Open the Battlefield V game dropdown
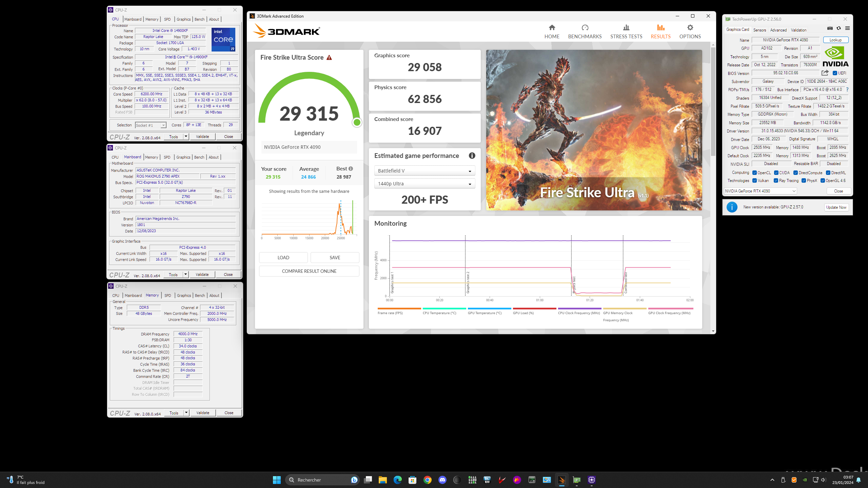Image resolution: width=868 pixels, height=488 pixels. 425,171
